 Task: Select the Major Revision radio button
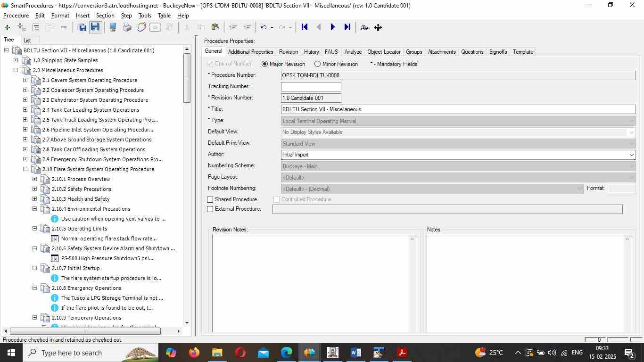click(x=264, y=64)
